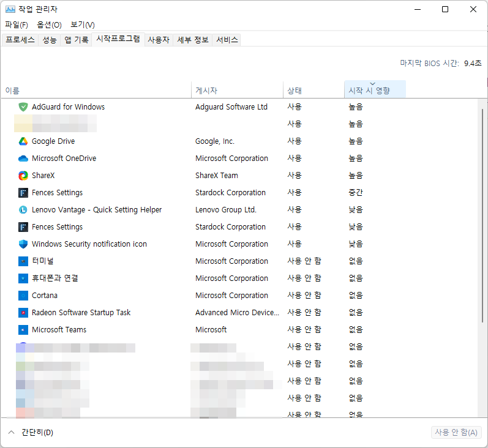Viewport: 488px width, 448px height.
Task: Click the Microsoft OneDrive cloud icon
Action: 23,159
